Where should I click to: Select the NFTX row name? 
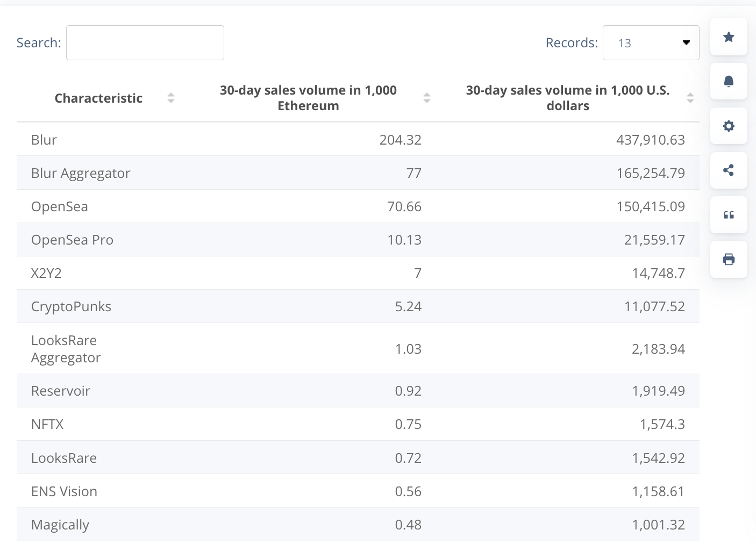click(x=47, y=424)
